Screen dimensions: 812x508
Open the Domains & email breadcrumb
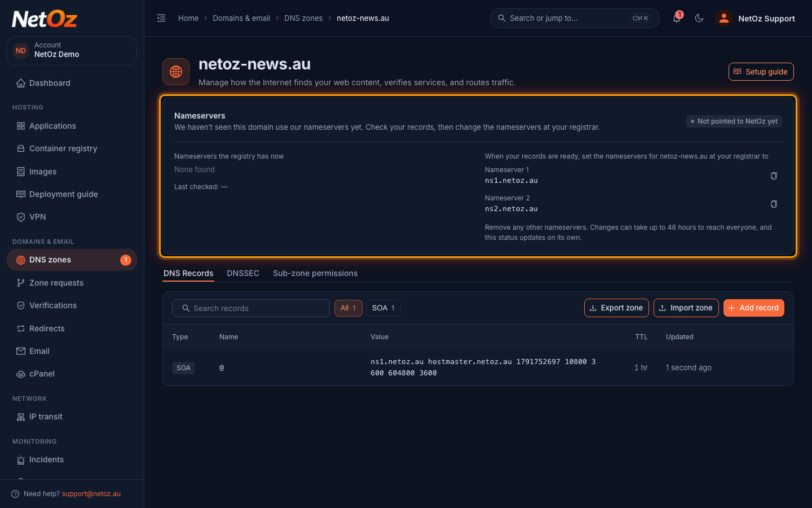(x=241, y=18)
